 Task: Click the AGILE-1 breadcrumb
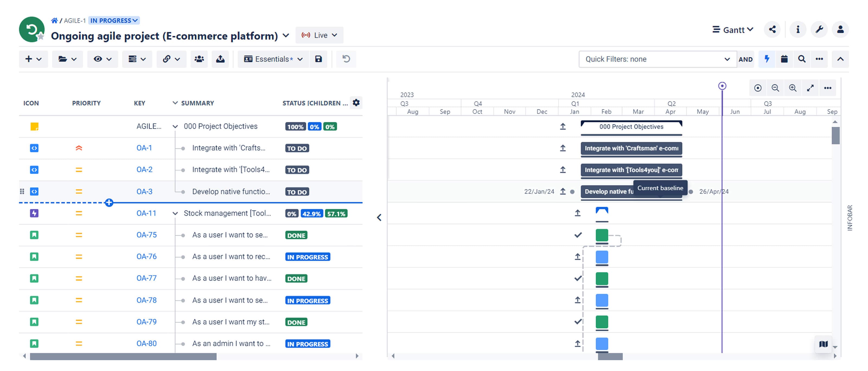(x=75, y=21)
